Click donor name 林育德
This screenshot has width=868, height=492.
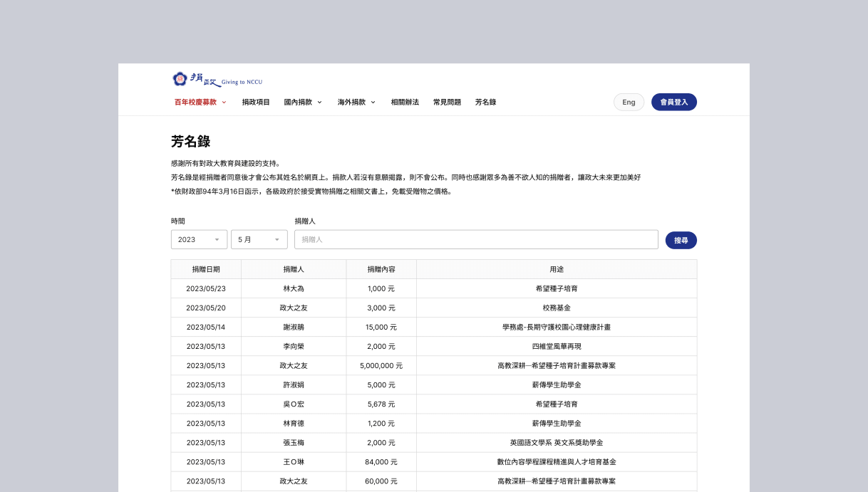pyautogui.click(x=294, y=423)
